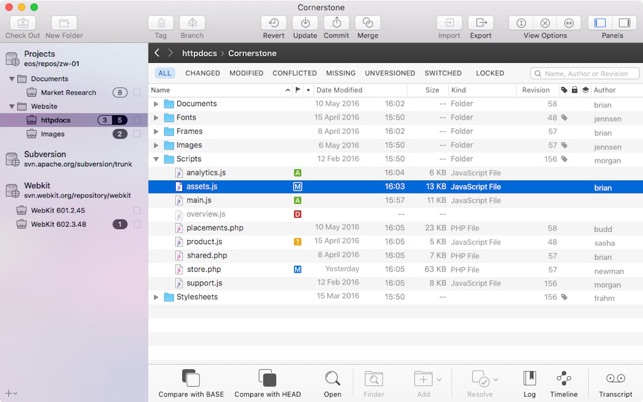Open the Resolve dropdown arrow
Screen dimensions: 643x402
click(495, 379)
